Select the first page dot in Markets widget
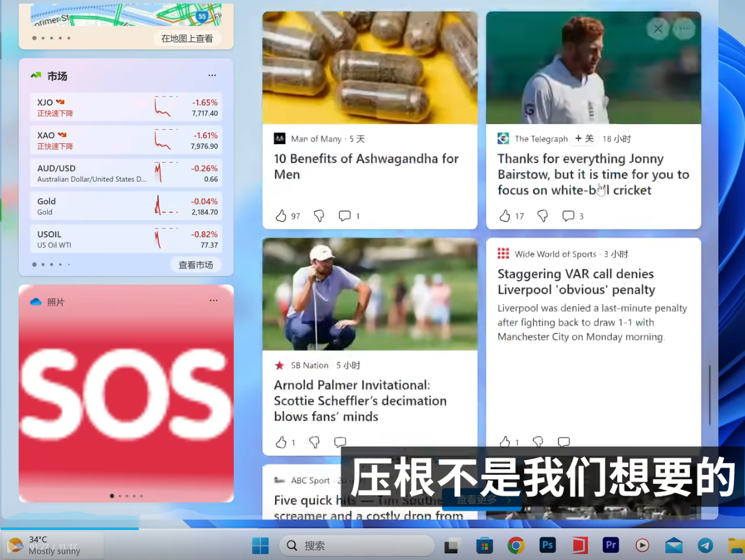 (x=34, y=264)
